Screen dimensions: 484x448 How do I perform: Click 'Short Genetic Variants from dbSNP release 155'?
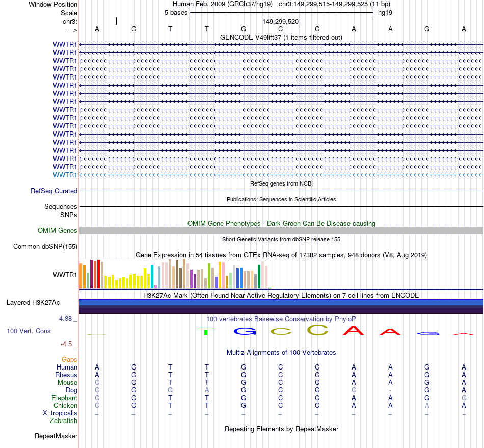tap(281, 239)
